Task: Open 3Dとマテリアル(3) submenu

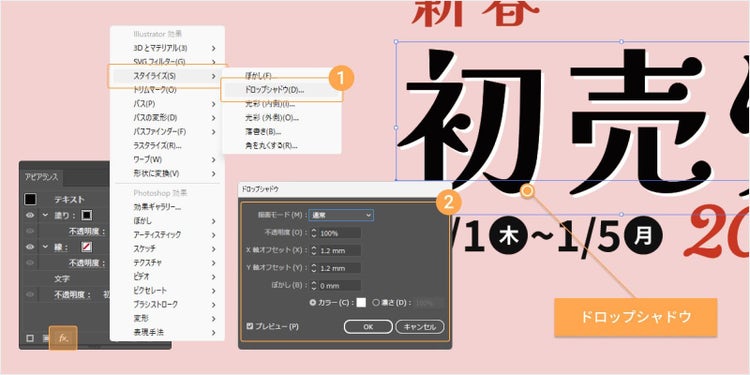Action: point(167,48)
